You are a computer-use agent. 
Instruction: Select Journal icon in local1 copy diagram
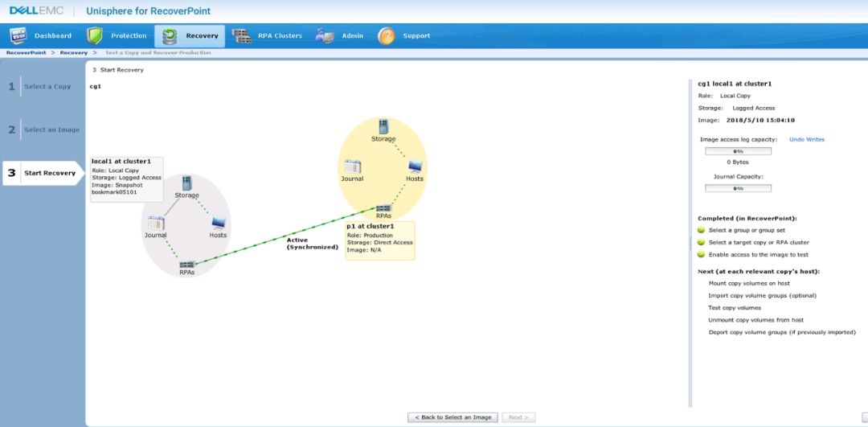pos(156,224)
